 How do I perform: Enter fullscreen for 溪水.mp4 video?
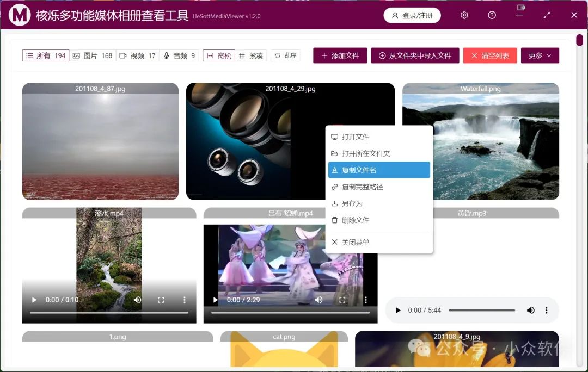[x=161, y=300]
